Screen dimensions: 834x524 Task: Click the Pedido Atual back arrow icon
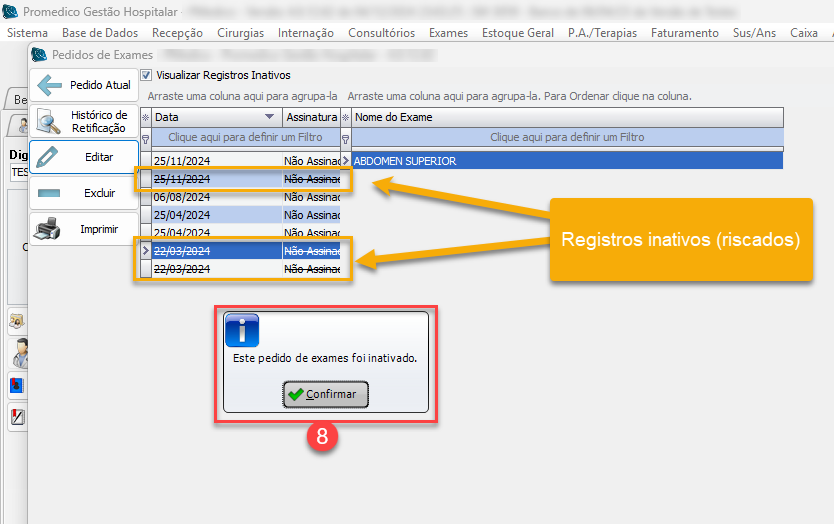[x=49, y=86]
